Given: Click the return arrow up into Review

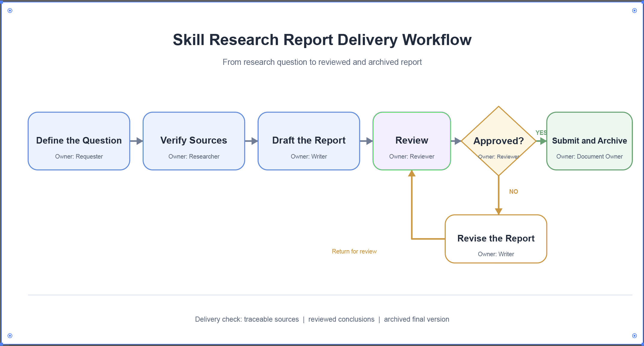Looking at the screenshot, I should (x=412, y=204).
